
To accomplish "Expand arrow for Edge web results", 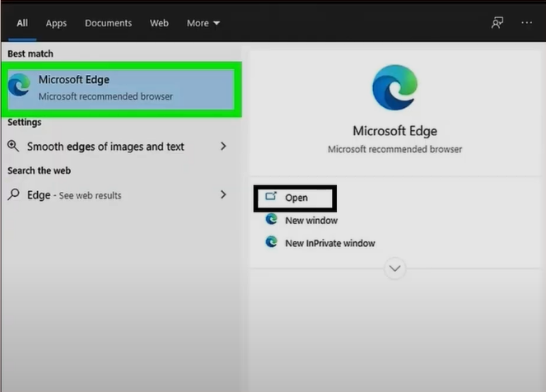I will pyautogui.click(x=223, y=194).
